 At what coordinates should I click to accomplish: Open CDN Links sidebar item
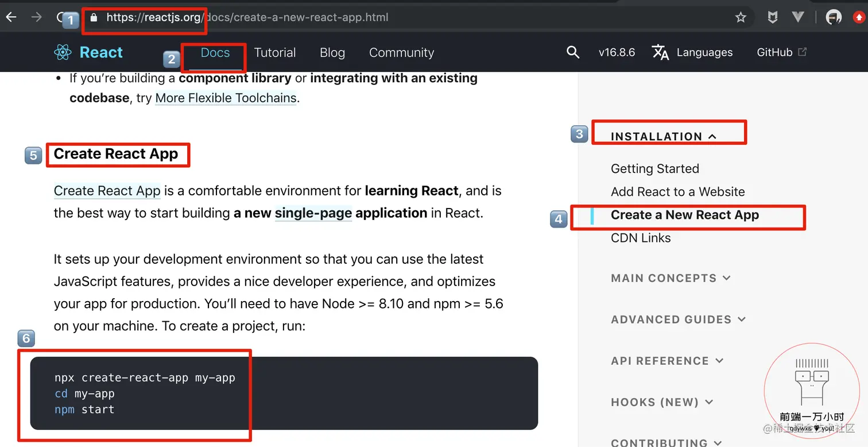641,238
